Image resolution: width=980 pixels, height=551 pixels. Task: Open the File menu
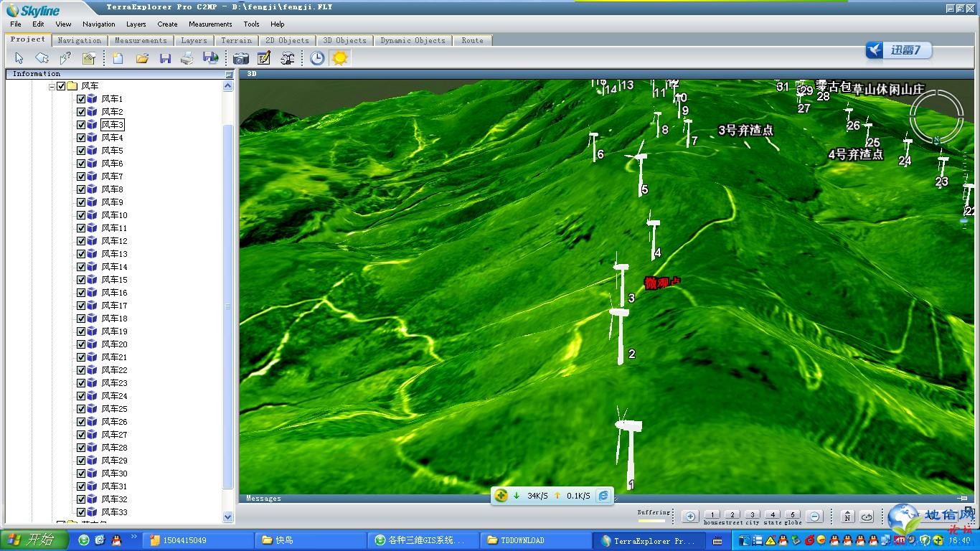coord(16,24)
